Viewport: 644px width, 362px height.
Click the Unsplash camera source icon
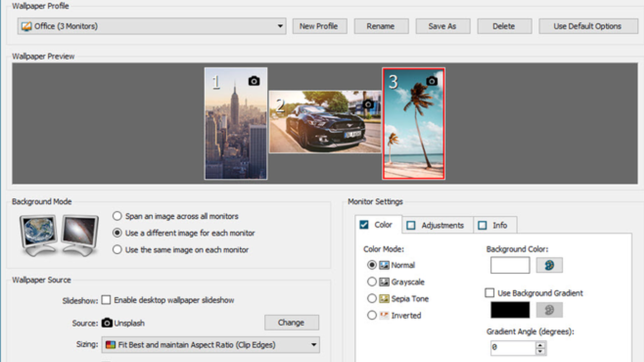click(x=107, y=323)
